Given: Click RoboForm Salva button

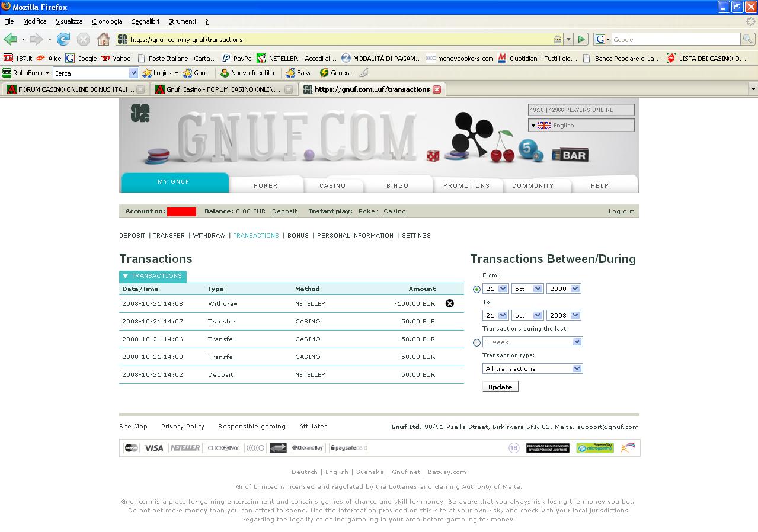Looking at the screenshot, I should 299,73.
